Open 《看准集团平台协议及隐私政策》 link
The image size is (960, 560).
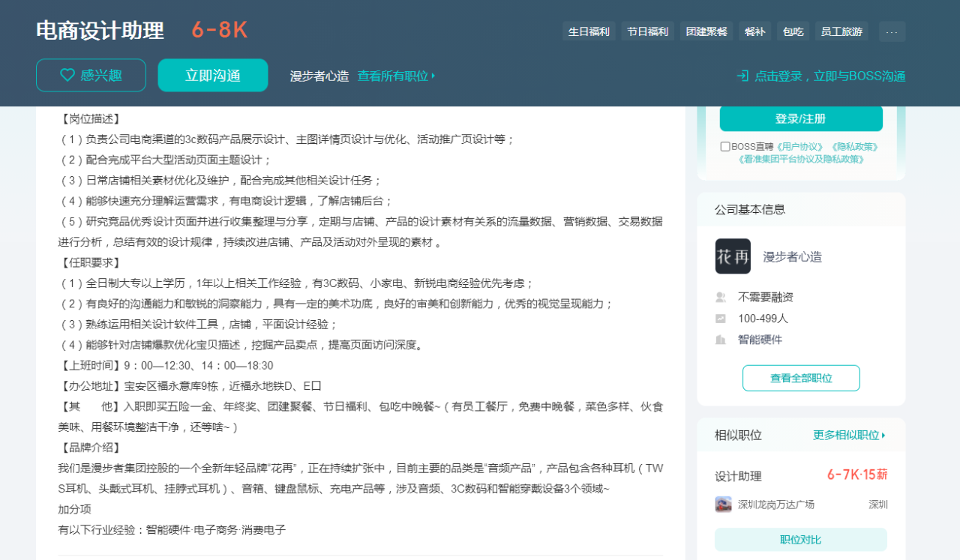pyautogui.click(x=801, y=159)
